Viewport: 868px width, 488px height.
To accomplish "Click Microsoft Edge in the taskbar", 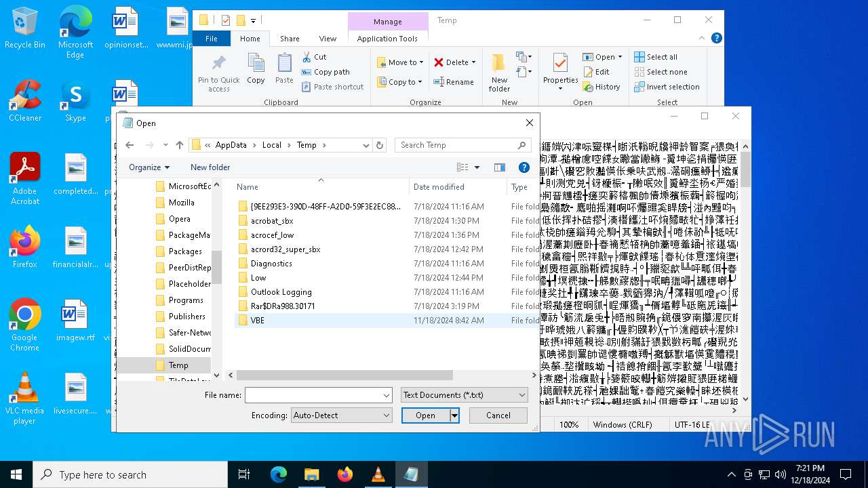I will (x=279, y=474).
